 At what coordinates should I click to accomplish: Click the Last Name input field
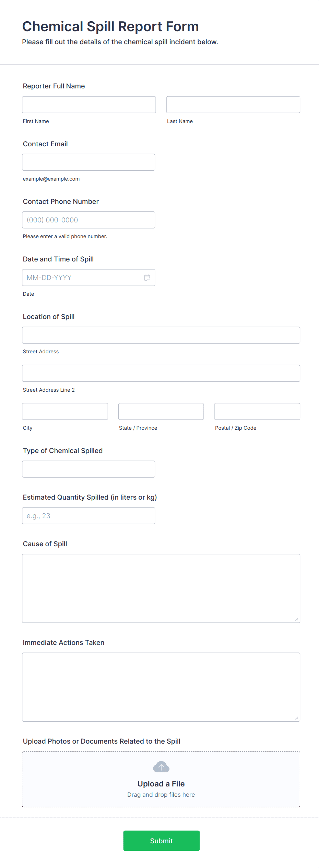click(233, 105)
